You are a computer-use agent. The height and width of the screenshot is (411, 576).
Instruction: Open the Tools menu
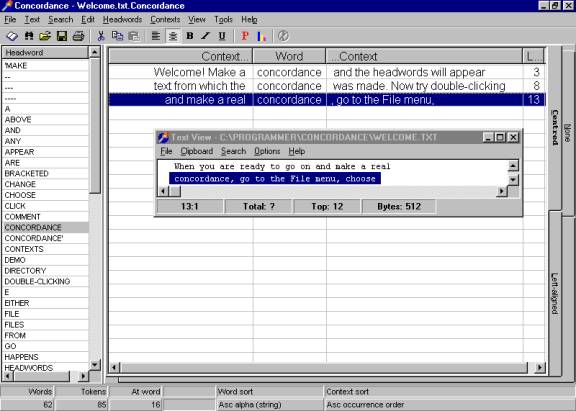(x=223, y=19)
